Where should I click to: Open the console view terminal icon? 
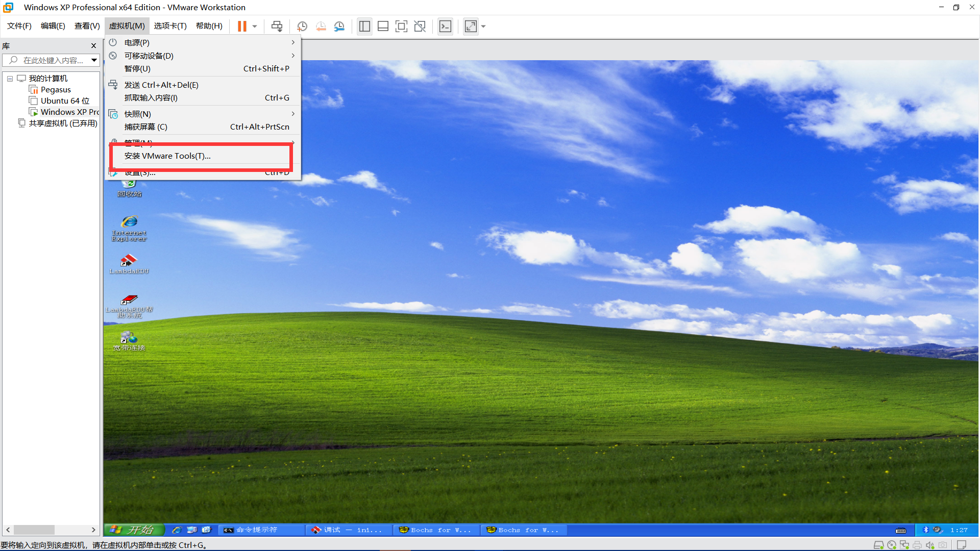[445, 26]
